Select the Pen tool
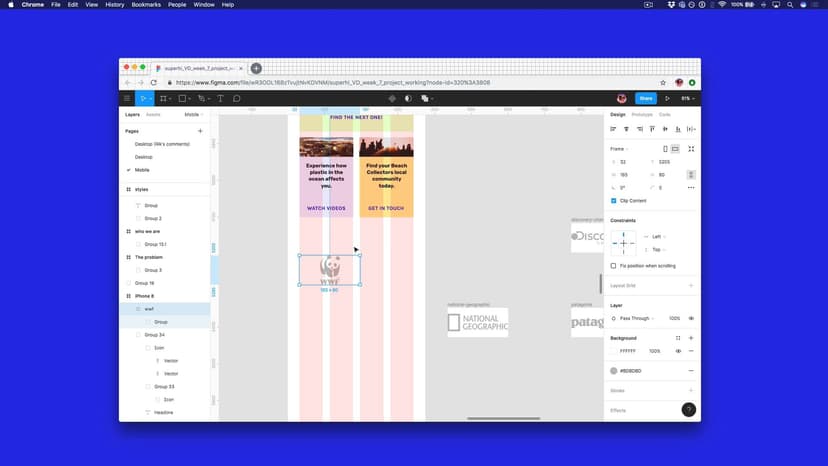The width and height of the screenshot is (828, 466). coord(201,98)
